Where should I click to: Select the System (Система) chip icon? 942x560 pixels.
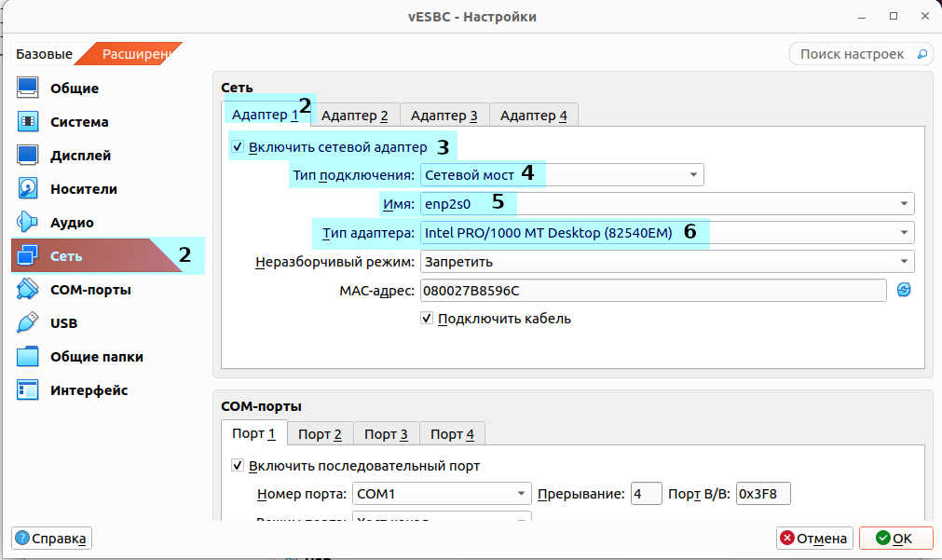[x=28, y=122]
